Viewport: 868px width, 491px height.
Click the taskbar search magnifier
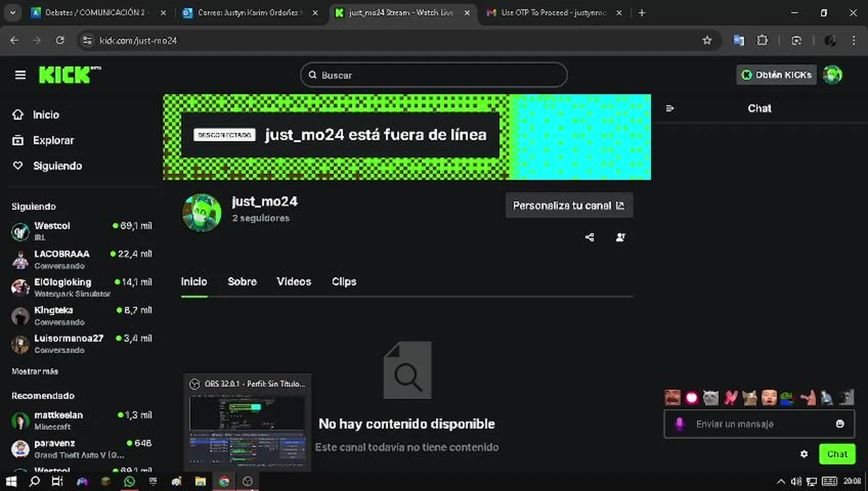point(35,481)
